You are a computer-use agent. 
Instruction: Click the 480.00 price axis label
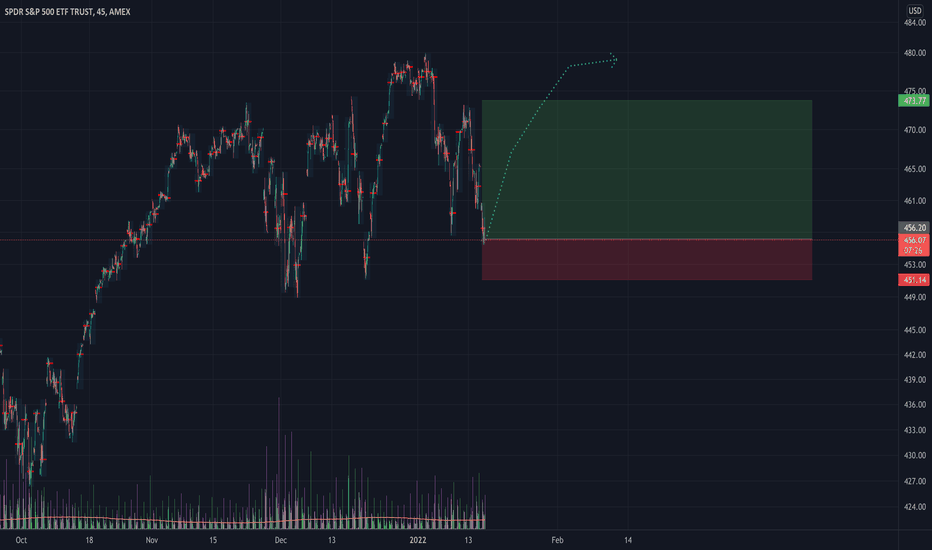click(915, 53)
